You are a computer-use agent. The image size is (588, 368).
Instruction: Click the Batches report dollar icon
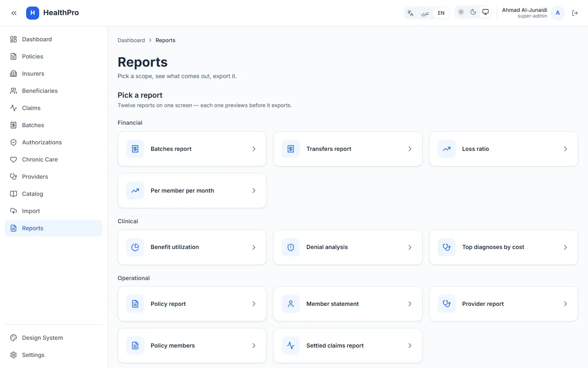point(135,149)
